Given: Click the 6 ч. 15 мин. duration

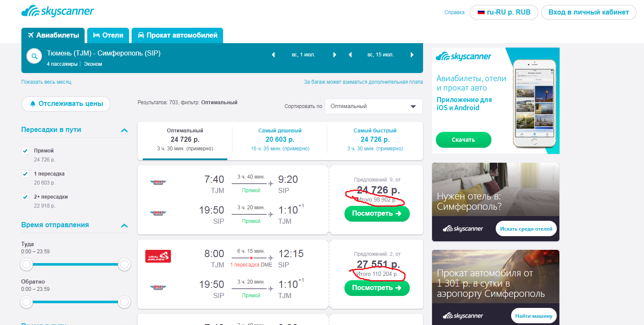Looking at the screenshot, I should (251, 251).
